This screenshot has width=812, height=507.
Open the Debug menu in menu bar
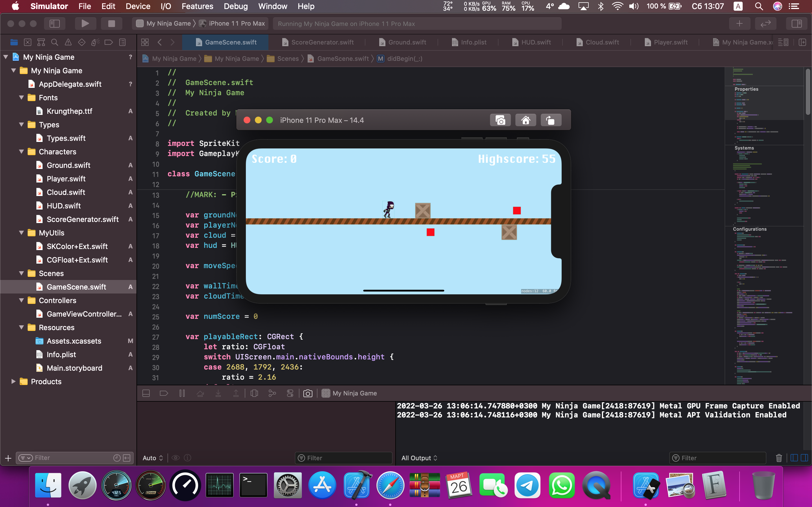[x=235, y=6]
